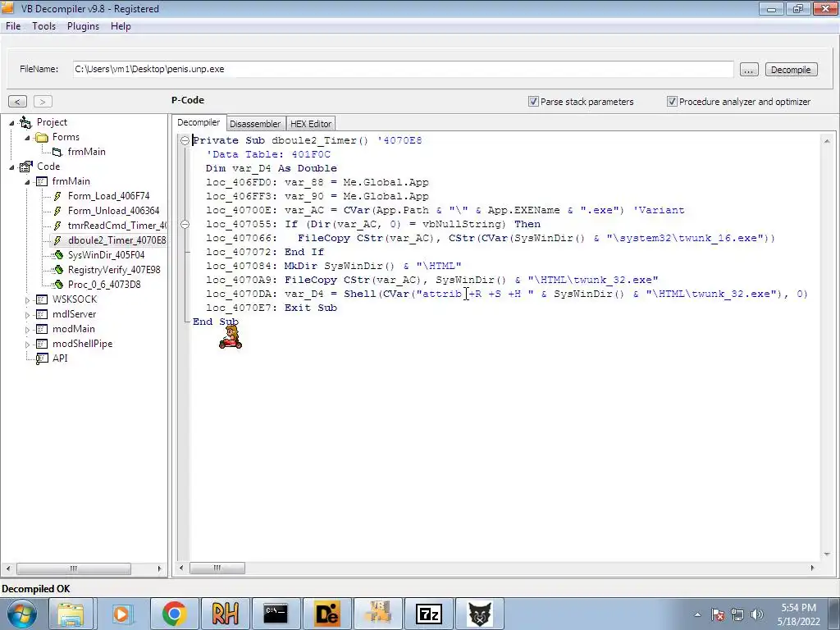Open the File menu

coord(13,26)
